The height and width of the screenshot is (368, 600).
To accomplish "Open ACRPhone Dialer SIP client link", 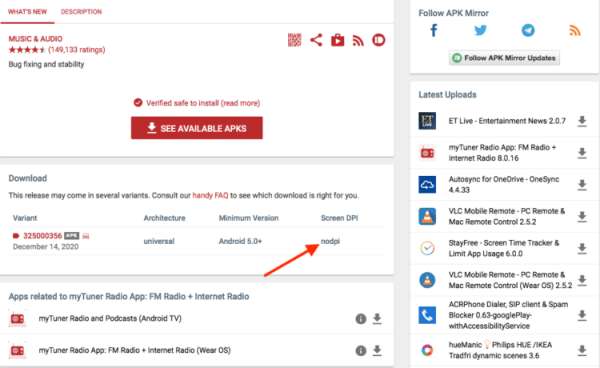I will 508,315.
